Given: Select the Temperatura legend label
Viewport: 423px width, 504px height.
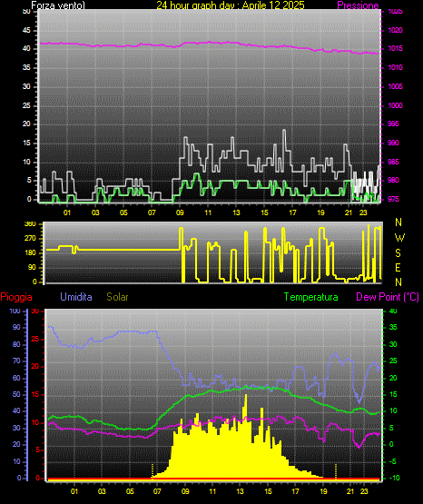Looking at the screenshot, I should coord(311,297).
